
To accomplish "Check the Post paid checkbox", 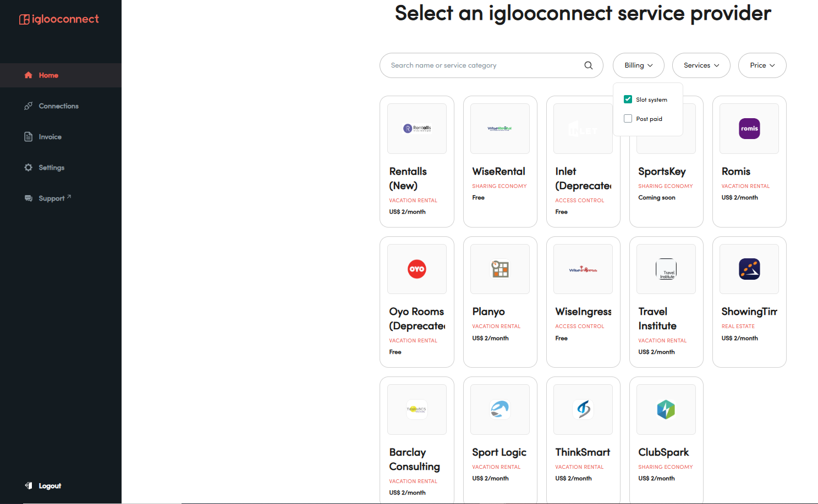I will (628, 119).
